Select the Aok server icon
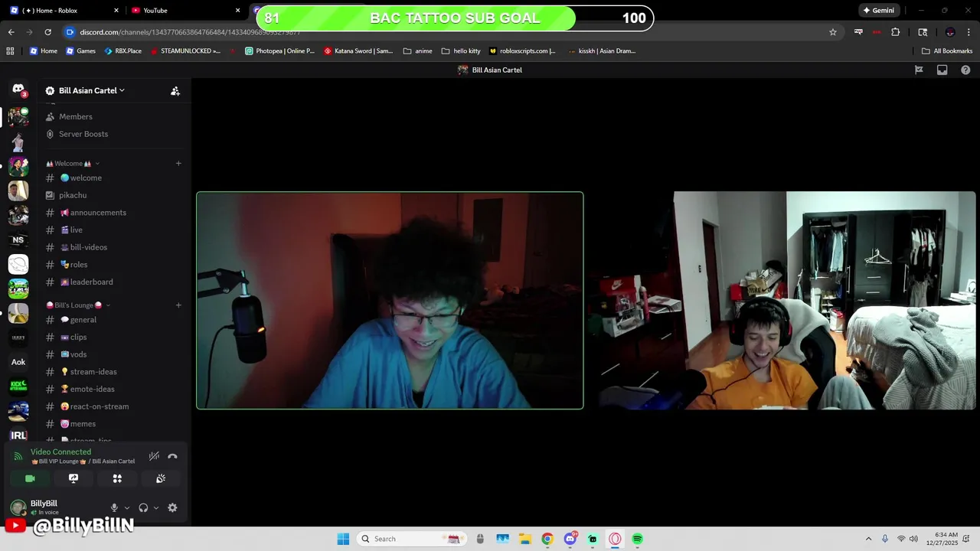This screenshot has height=551, width=980. (x=18, y=362)
